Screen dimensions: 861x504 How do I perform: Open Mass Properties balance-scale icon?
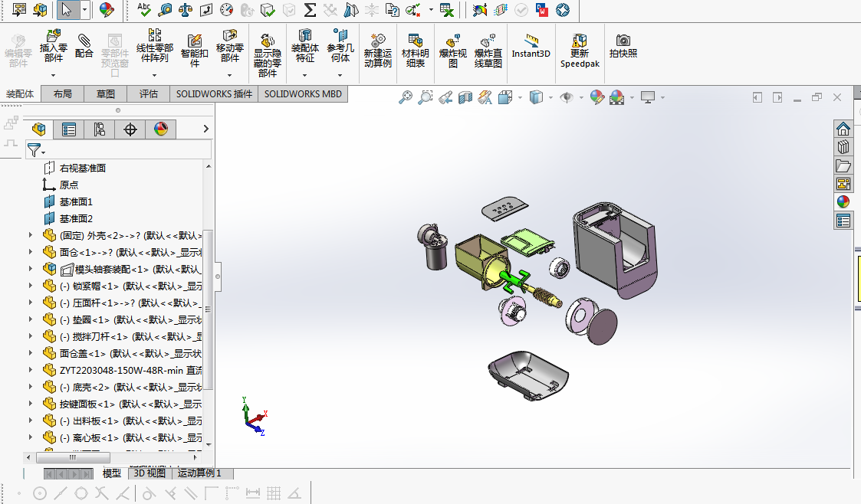point(186,9)
